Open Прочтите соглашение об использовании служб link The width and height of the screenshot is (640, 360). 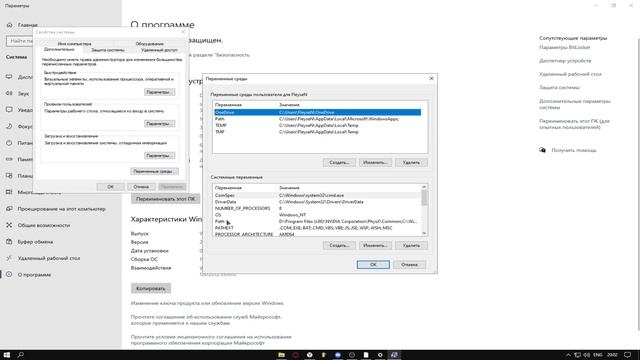(x=206, y=320)
